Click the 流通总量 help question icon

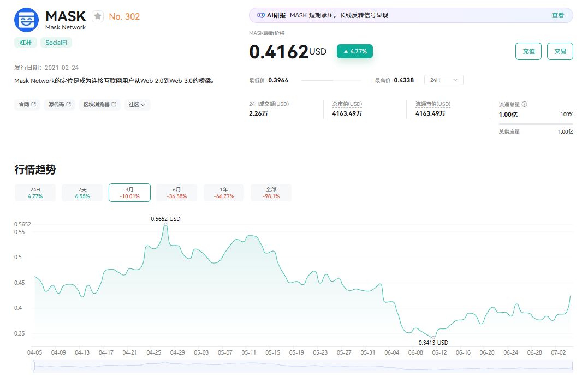pos(524,104)
